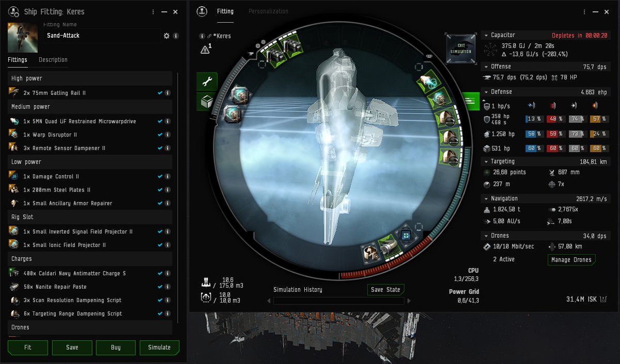Viewport: 620px width, 364px height.
Task: Select the Inverted Signal Field Projector rig slot
Action: [x=239, y=94]
